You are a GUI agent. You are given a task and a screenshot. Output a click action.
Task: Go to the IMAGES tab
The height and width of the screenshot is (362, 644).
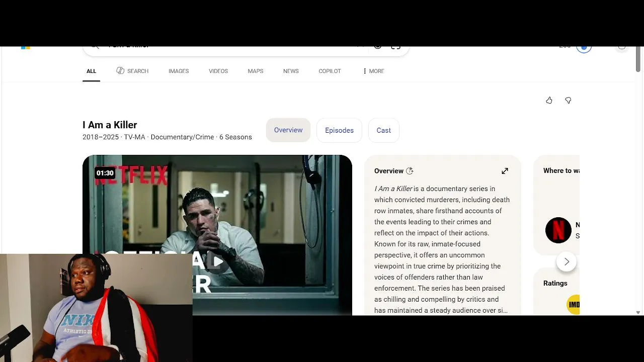tap(179, 71)
